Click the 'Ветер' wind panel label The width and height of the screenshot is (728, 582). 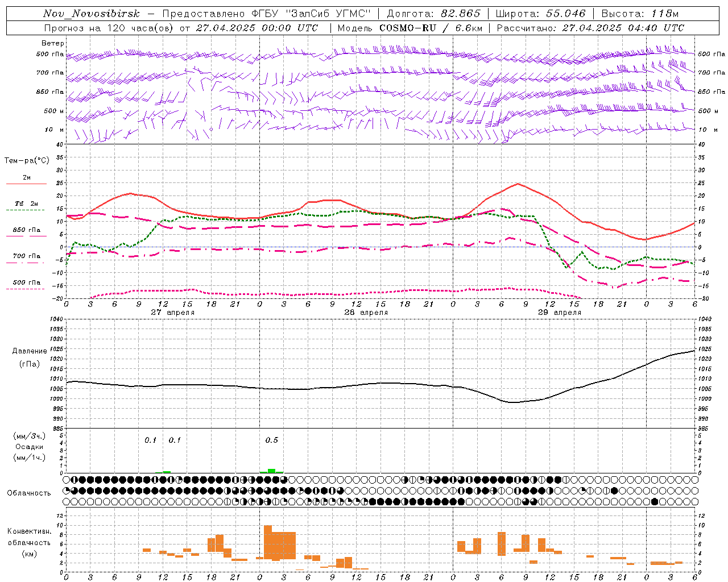53,43
